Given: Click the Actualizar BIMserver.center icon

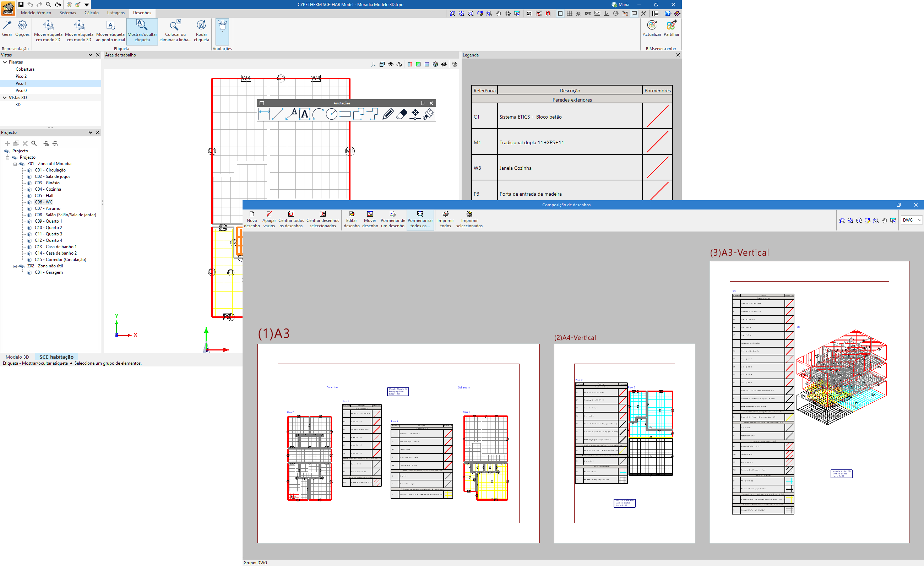Looking at the screenshot, I should [x=652, y=26].
